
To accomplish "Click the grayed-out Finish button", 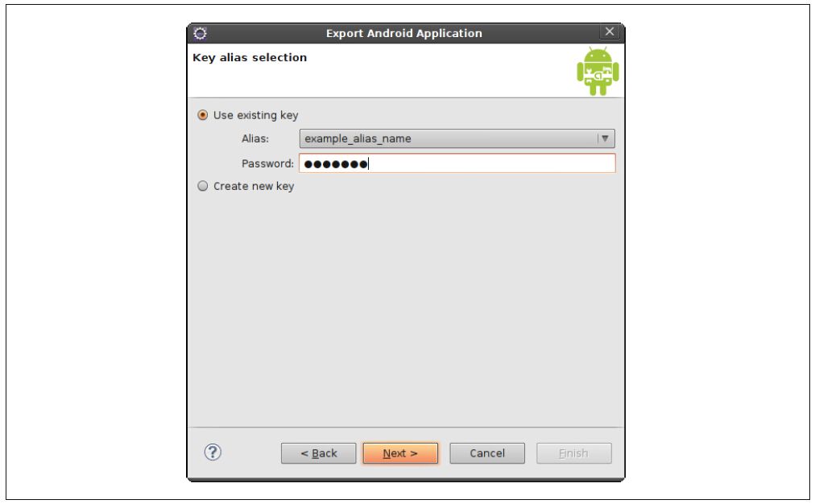I will coord(574,453).
